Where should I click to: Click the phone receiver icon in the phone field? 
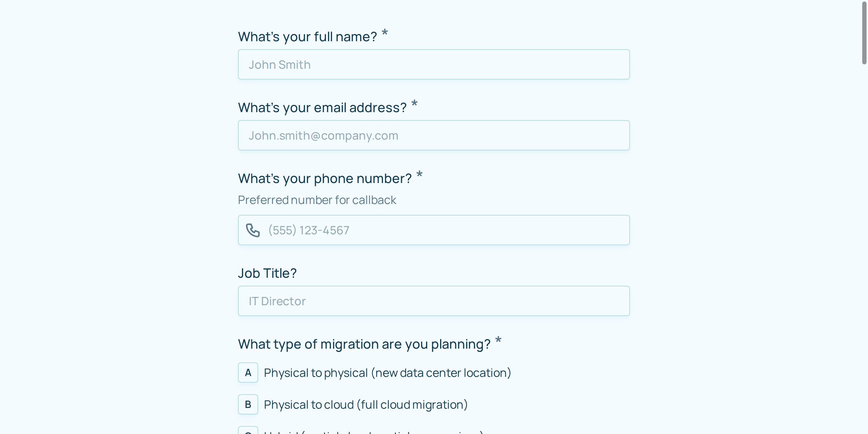point(253,230)
